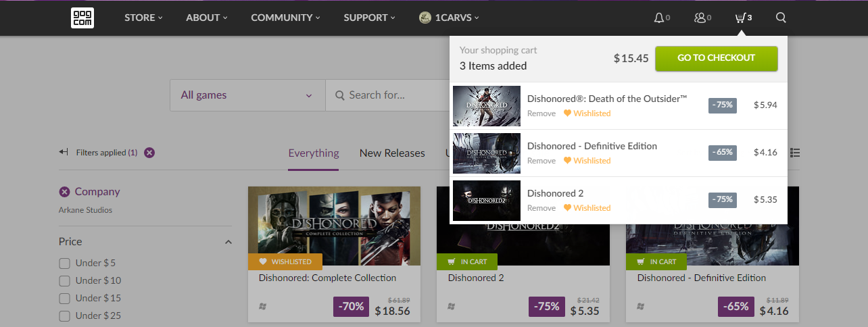Open Dishonored - Definitive Edition title in cart
Viewport: 868px width, 327px height.
[x=592, y=146]
